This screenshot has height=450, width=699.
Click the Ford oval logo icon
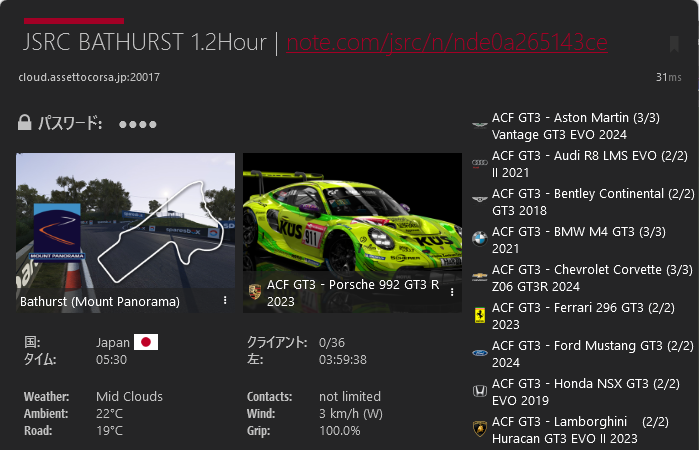pyautogui.click(x=480, y=353)
